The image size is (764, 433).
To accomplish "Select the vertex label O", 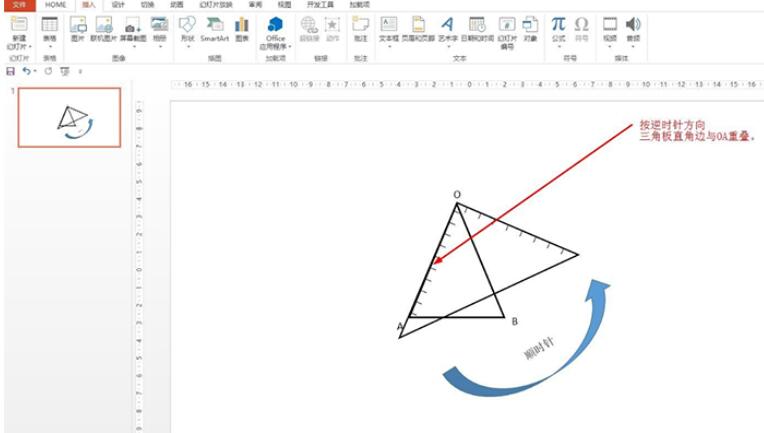I will click(x=457, y=195).
